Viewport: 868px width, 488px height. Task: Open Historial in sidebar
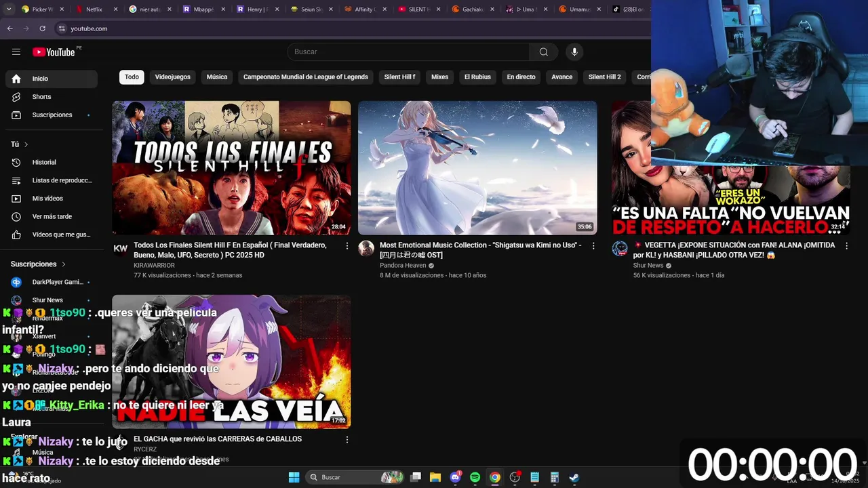tap(52, 163)
